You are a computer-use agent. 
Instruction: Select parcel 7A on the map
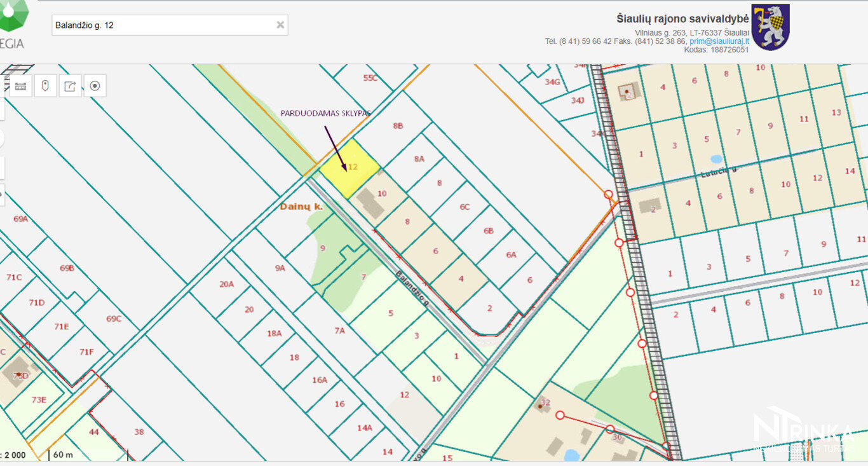point(339,331)
